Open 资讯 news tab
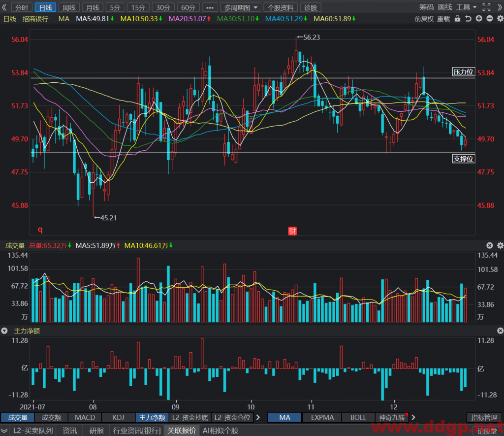The image size is (504, 436). pyautogui.click(x=69, y=431)
